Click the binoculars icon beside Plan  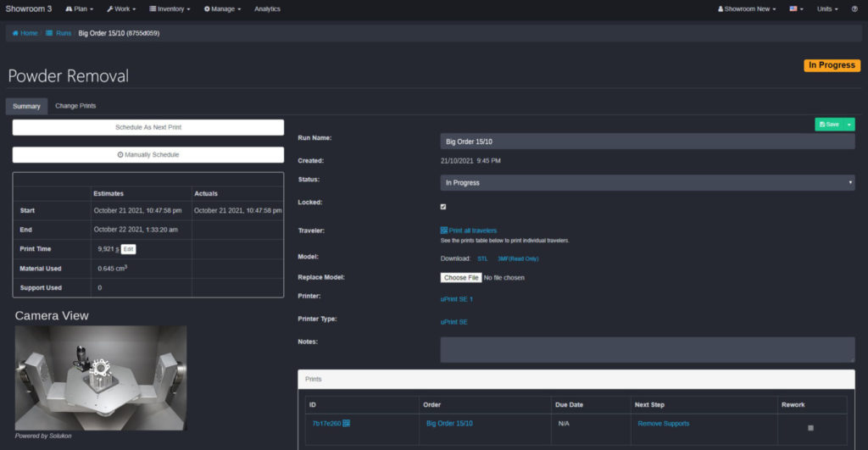point(69,9)
